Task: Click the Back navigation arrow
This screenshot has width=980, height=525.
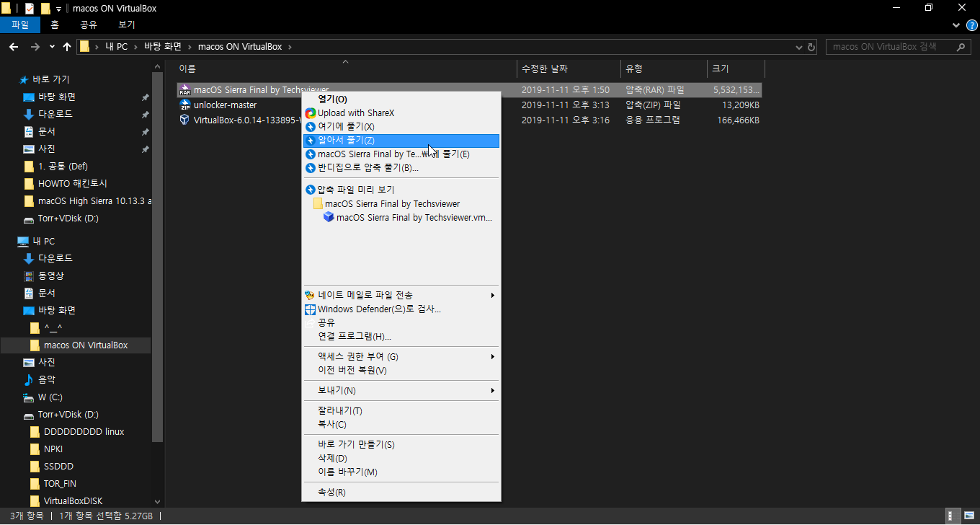Action: 13,47
